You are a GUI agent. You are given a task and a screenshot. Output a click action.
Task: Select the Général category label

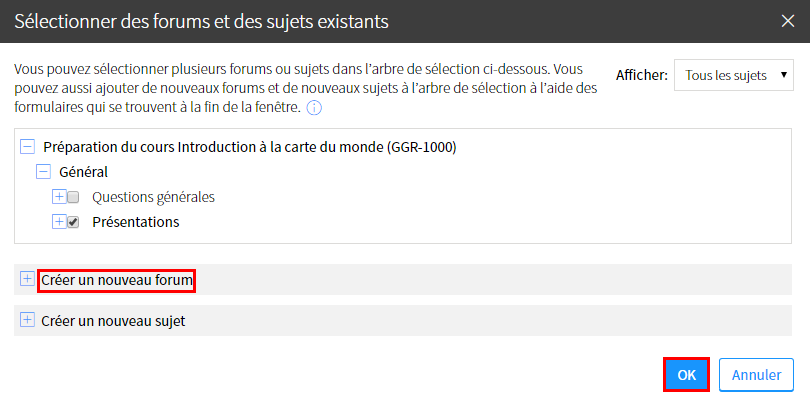[x=84, y=172]
